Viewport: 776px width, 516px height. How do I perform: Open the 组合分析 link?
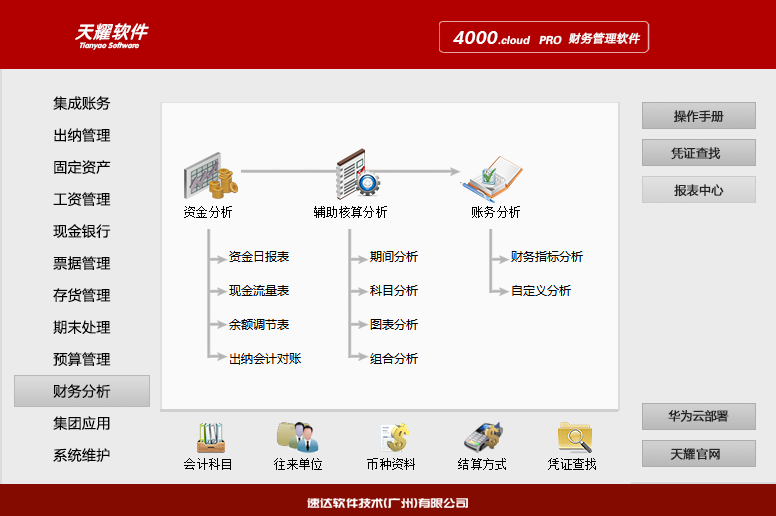[x=394, y=359]
